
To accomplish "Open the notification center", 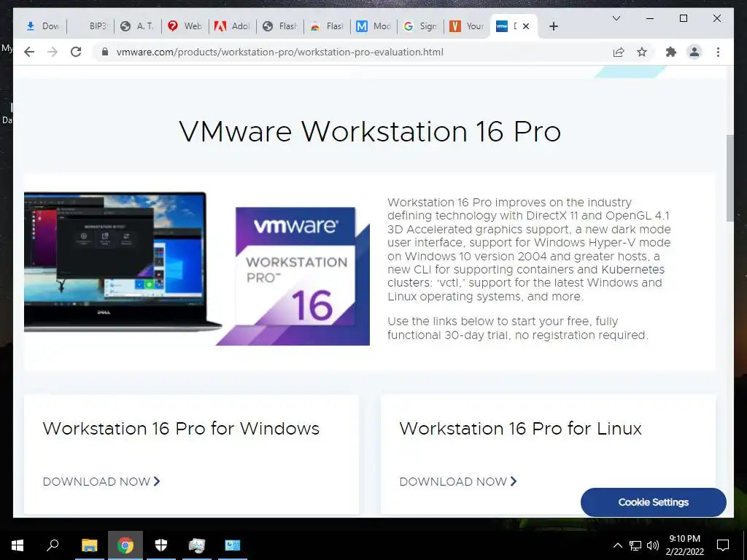I will 723,545.
